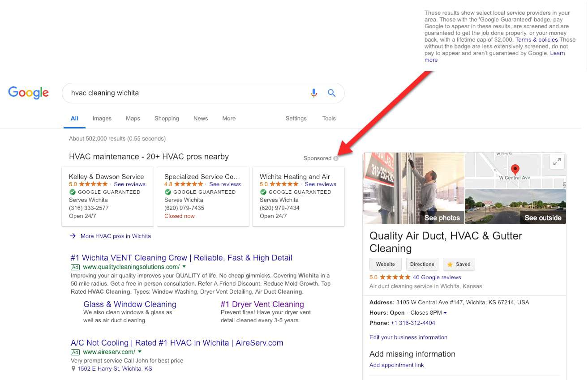Click the location pin beside AireServ's address
The height and width of the screenshot is (380, 588).
73,368
